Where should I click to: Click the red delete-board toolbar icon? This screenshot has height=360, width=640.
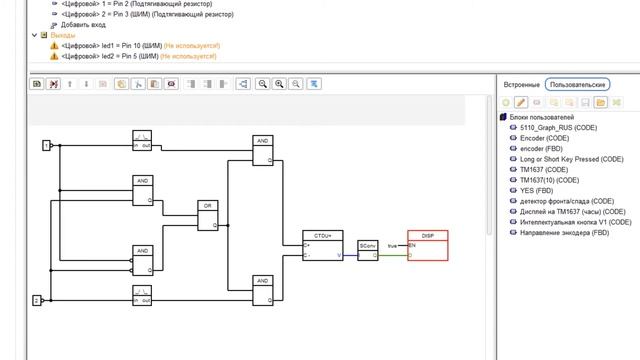(53, 84)
